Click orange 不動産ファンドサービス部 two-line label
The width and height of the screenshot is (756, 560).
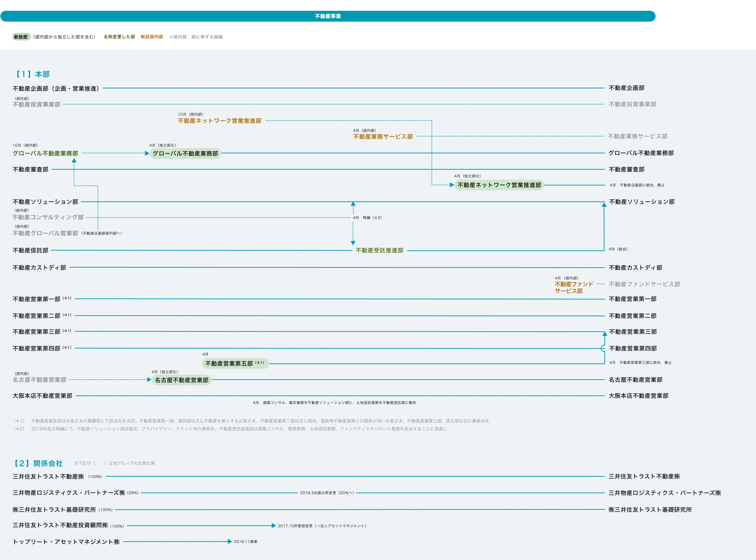pyautogui.click(x=574, y=287)
